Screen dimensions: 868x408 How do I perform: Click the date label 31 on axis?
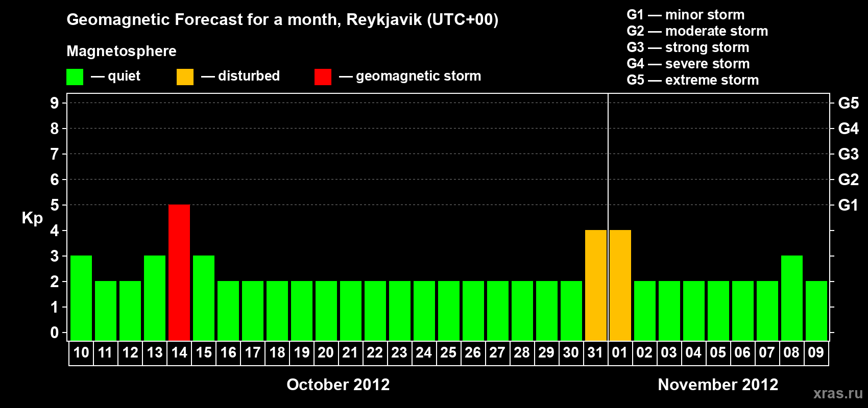pyautogui.click(x=595, y=352)
